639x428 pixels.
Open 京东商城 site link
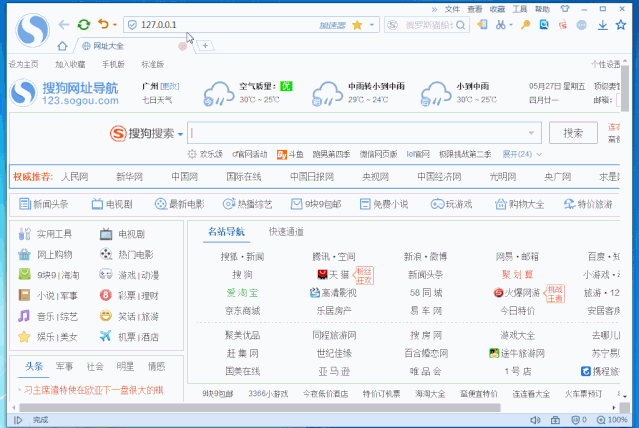242,311
